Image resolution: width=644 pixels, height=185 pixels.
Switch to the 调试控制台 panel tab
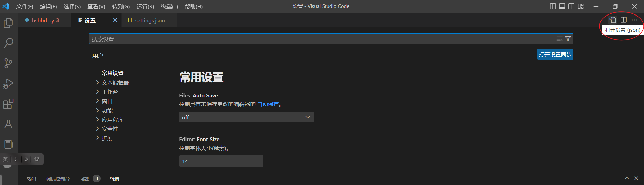click(58, 179)
